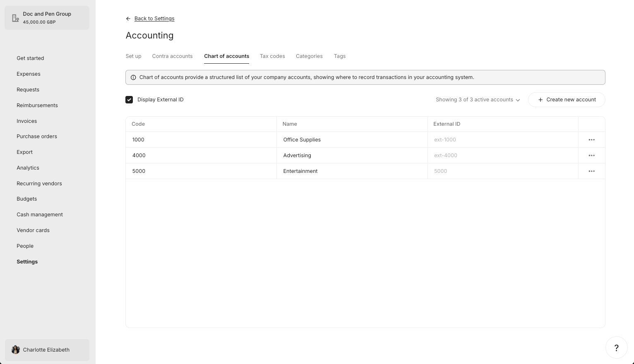Follow Back to Settings link
The image size is (634, 364).
pyautogui.click(x=154, y=19)
